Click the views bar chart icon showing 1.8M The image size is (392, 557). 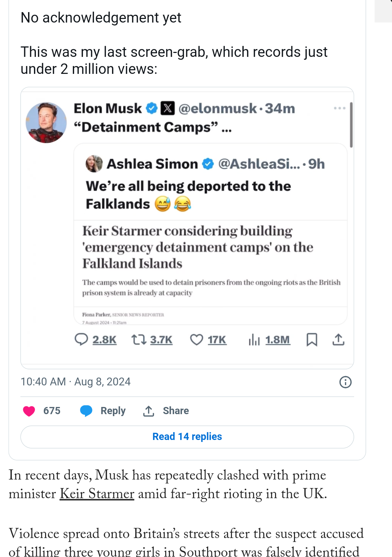pyautogui.click(x=254, y=340)
